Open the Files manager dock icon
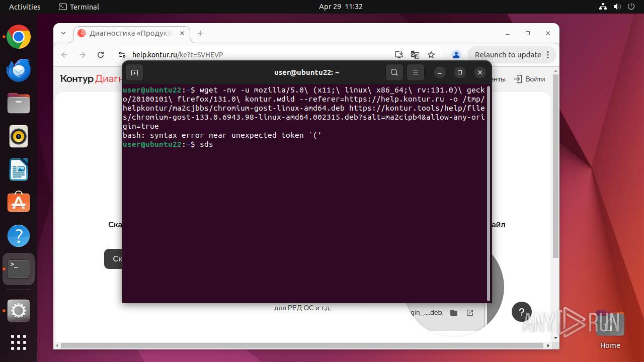Image resolution: width=644 pixels, height=362 pixels. (x=19, y=104)
